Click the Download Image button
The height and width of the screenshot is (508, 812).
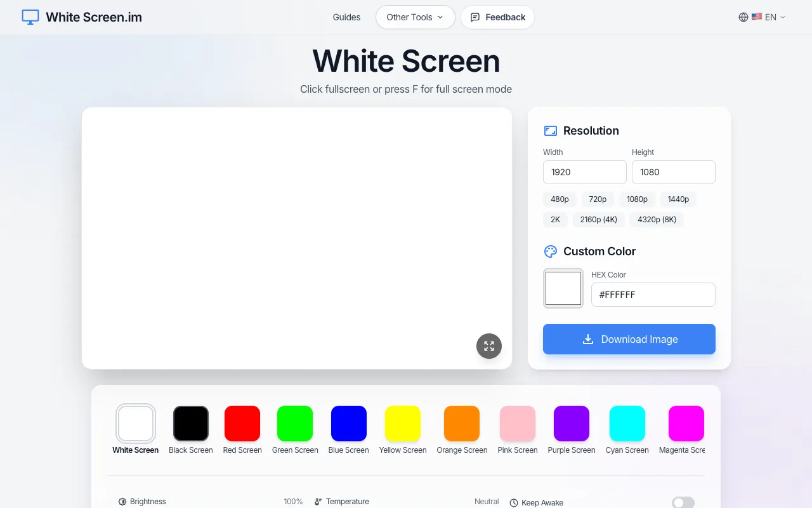click(x=629, y=339)
